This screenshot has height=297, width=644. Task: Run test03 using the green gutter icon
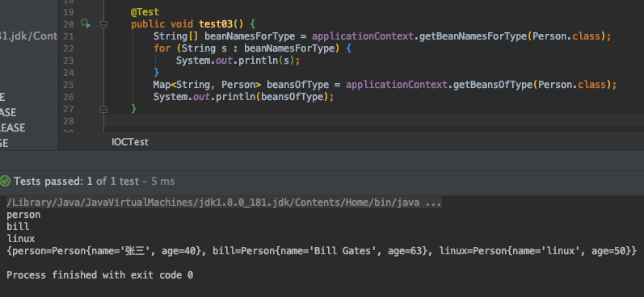[x=86, y=24]
